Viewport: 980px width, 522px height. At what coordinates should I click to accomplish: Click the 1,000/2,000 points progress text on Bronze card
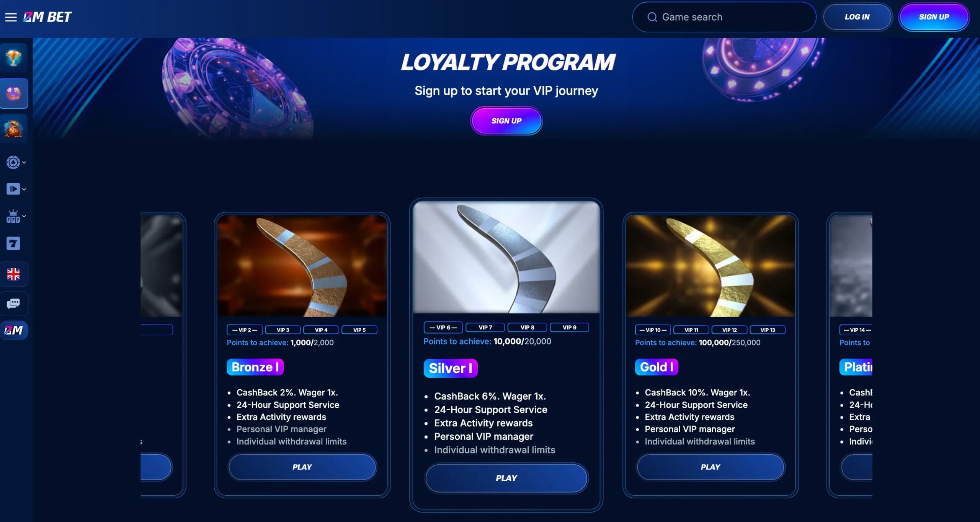click(x=312, y=343)
